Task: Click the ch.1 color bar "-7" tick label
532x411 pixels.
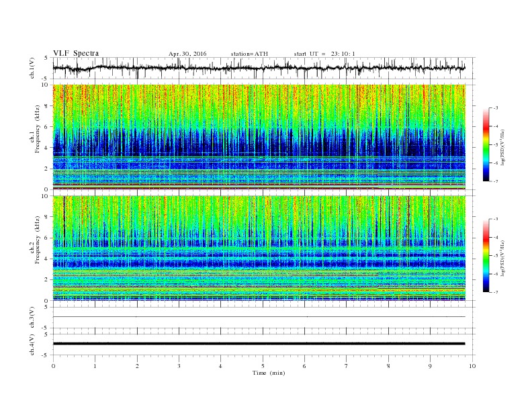Action: coord(496,181)
